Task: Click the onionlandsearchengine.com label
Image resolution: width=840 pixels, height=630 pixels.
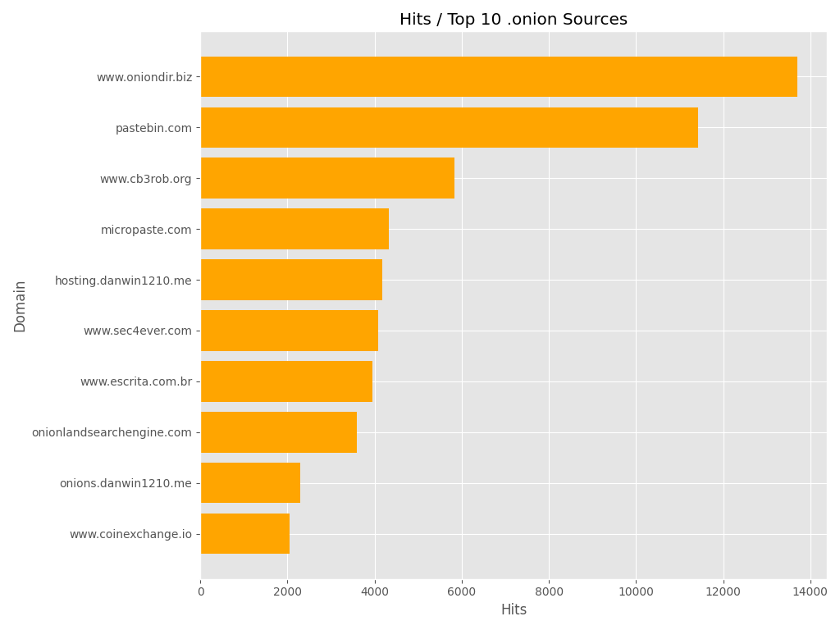Action: click(x=112, y=432)
